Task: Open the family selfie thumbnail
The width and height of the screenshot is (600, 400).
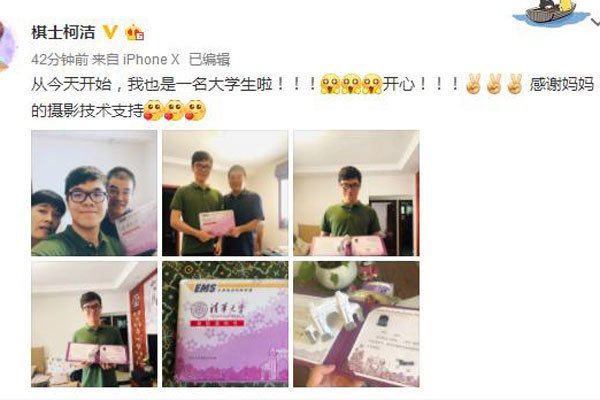Action: [94, 193]
